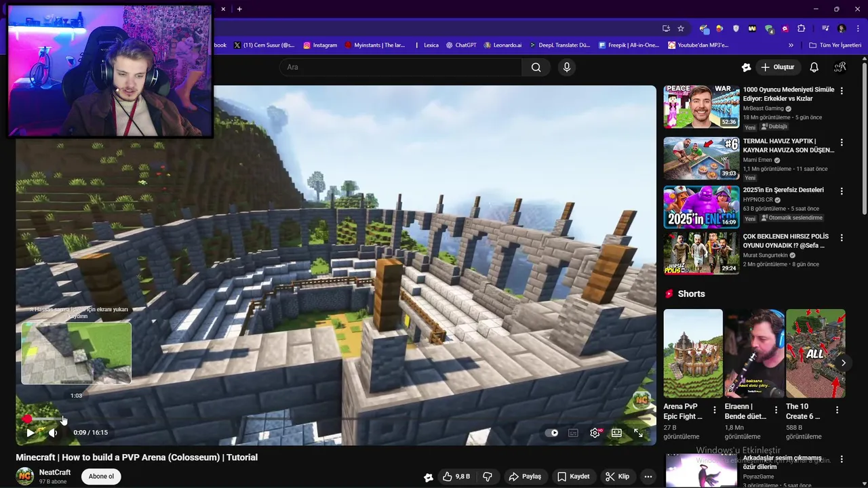
Task: Open the browser extensions puzzle icon
Action: (x=801, y=28)
